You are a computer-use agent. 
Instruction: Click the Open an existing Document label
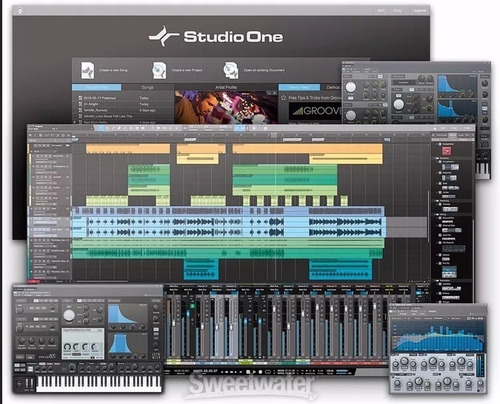pyautogui.click(x=264, y=70)
